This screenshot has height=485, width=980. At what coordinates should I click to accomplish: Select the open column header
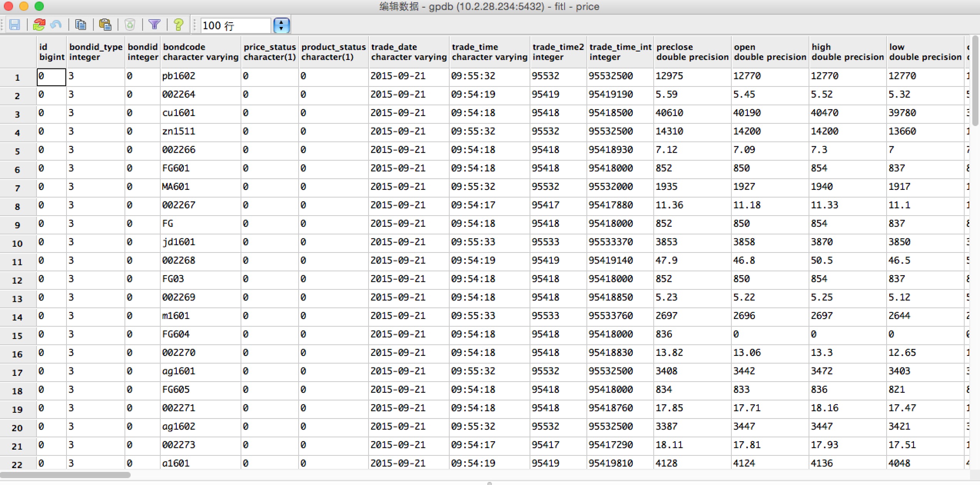[x=770, y=52]
